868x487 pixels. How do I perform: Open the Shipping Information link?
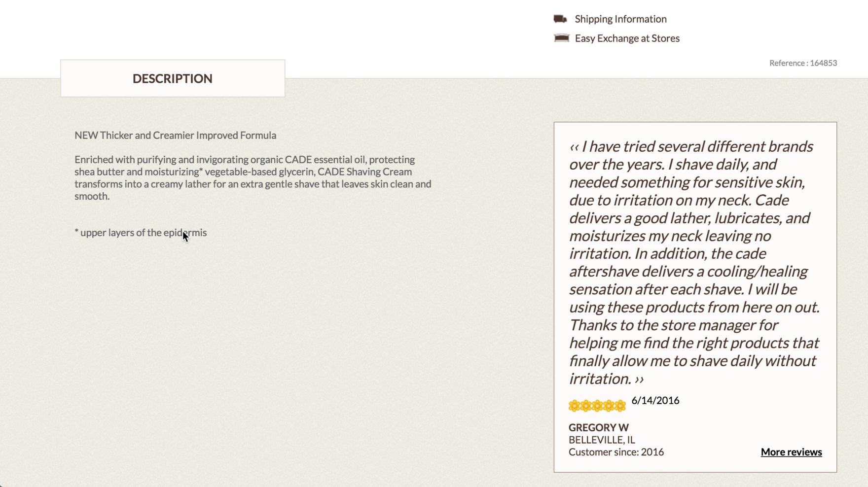[620, 19]
